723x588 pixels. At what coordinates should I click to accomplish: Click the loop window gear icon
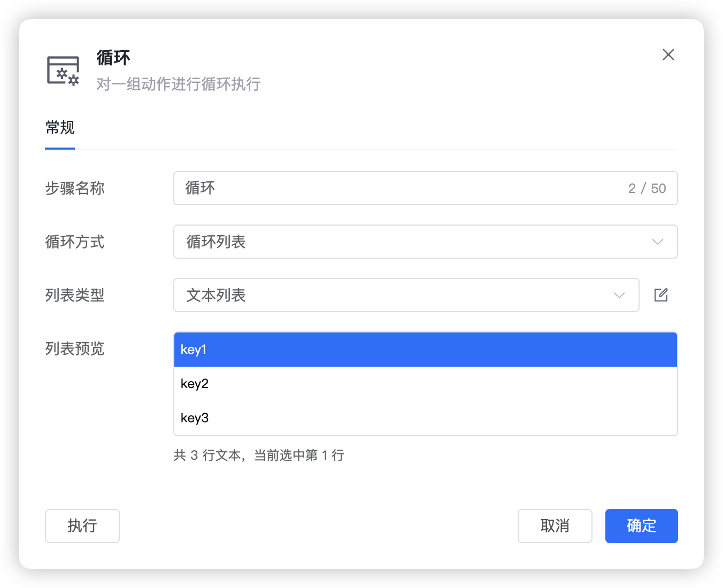[63, 71]
